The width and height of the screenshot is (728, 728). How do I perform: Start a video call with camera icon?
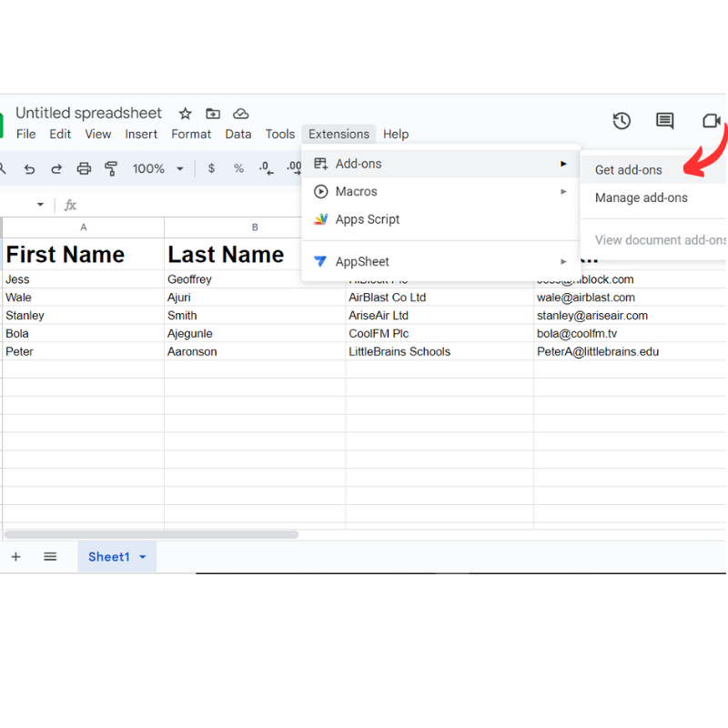tap(712, 121)
